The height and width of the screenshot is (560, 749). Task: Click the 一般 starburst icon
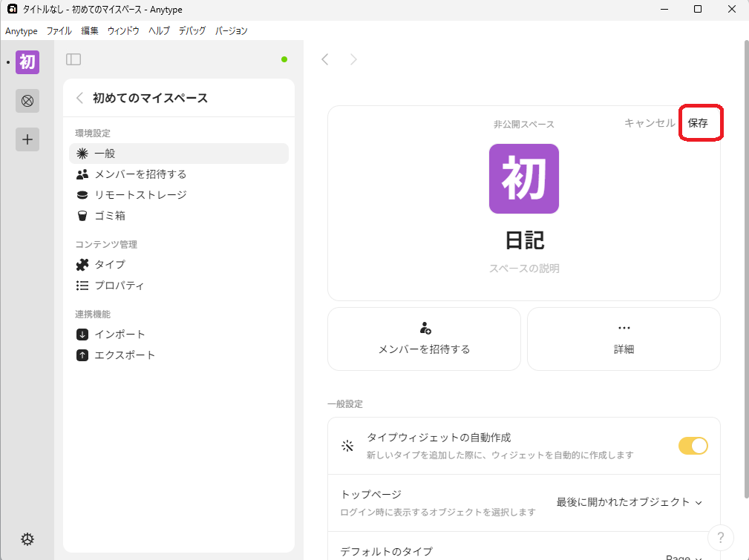pyautogui.click(x=82, y=154)
